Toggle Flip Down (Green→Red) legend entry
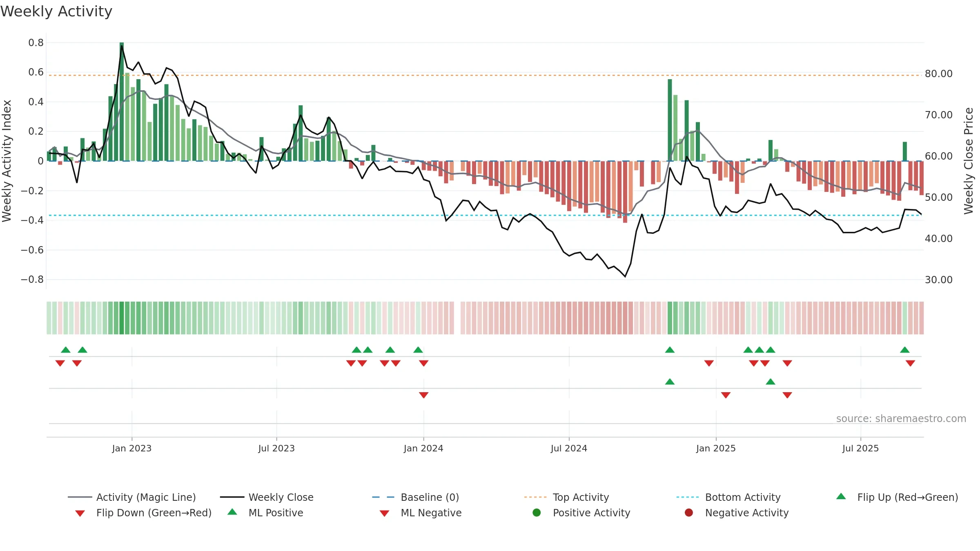Image resolution: width=980 pixels, height=551 pixels. pyautogui.click(x=143, y=513)
